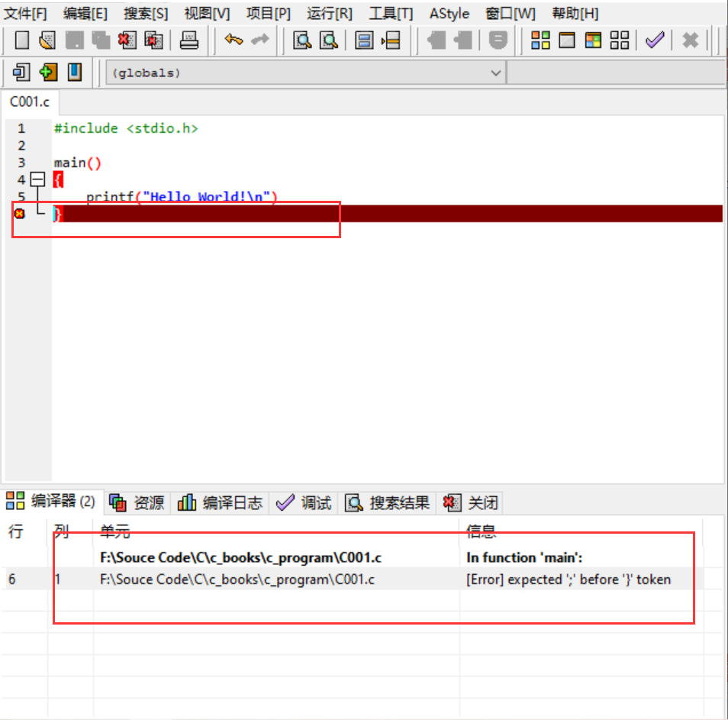Viewport: 728px width, 720px height.
Task: Click the Go to function icon
Action: [364, 40]
